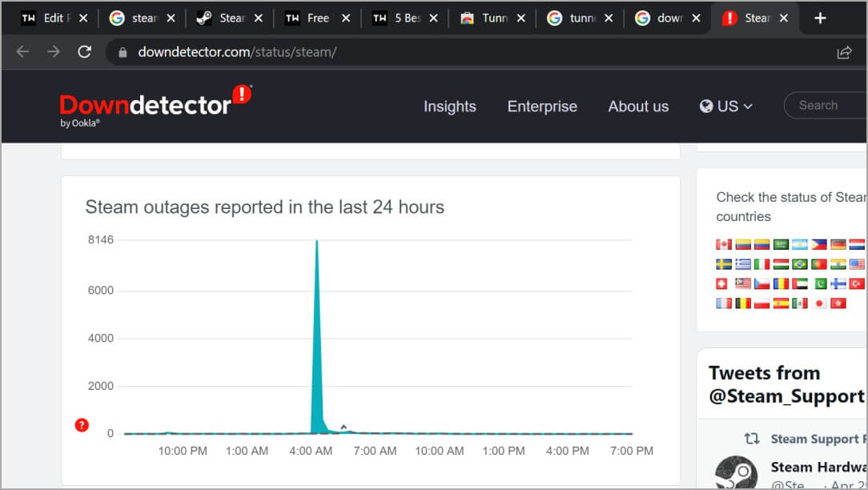Select the Greece flag
868x490 pixels.
pos(743,264)
